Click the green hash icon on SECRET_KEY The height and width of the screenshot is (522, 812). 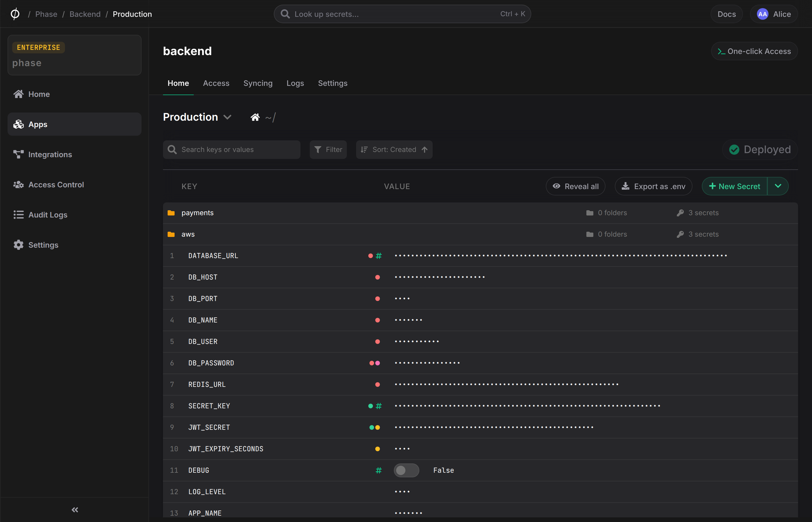pos(378,406)
